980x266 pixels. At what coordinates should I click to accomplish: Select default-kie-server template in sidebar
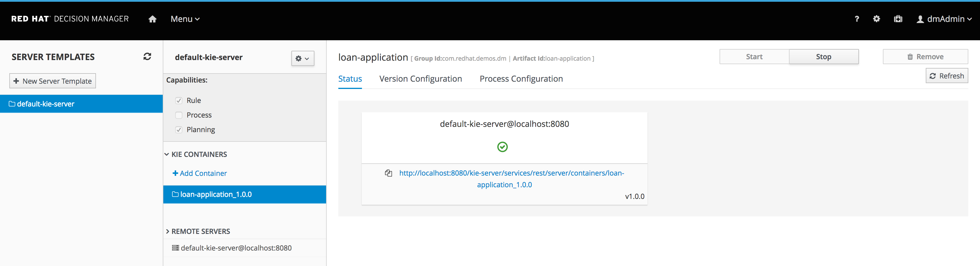click(81, 104)
